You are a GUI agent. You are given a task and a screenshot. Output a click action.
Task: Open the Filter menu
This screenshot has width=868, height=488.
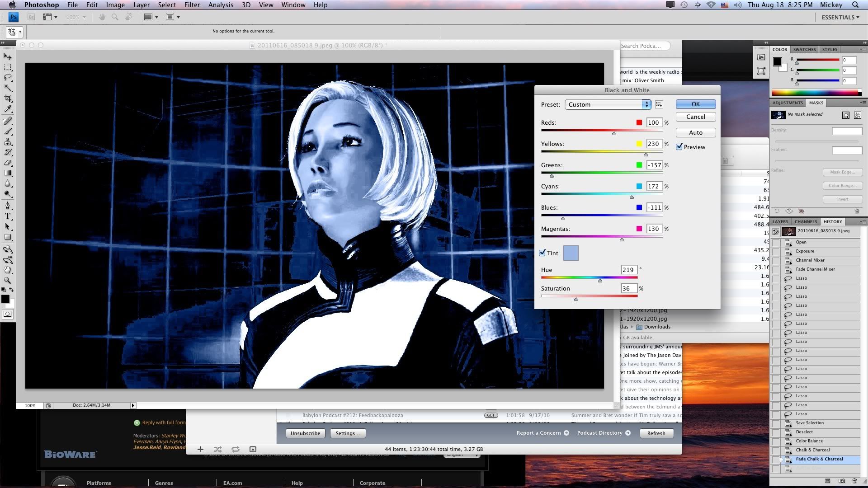pyautogui.click(x=192, y=5)
